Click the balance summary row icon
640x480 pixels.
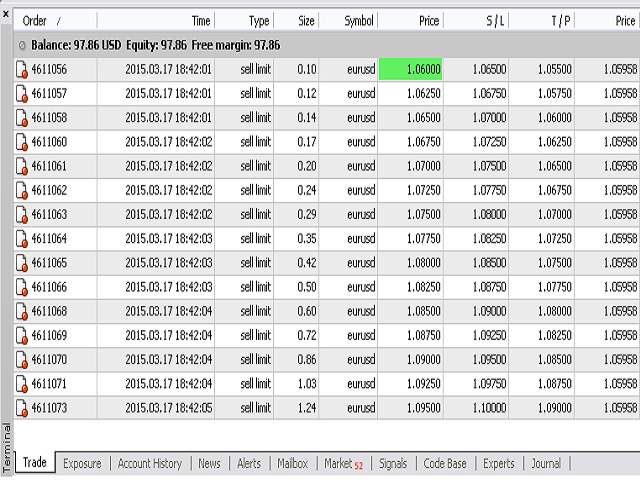(x=22, y=45)
